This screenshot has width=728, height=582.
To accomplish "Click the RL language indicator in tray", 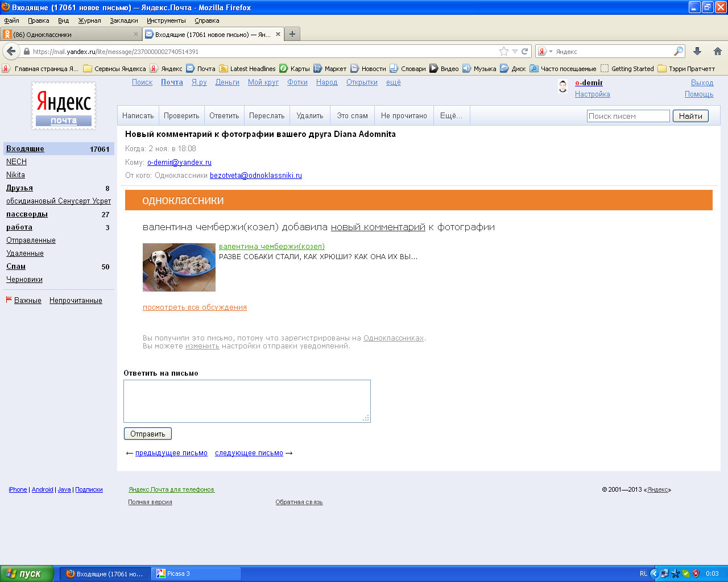I will (x=643, y=573).
